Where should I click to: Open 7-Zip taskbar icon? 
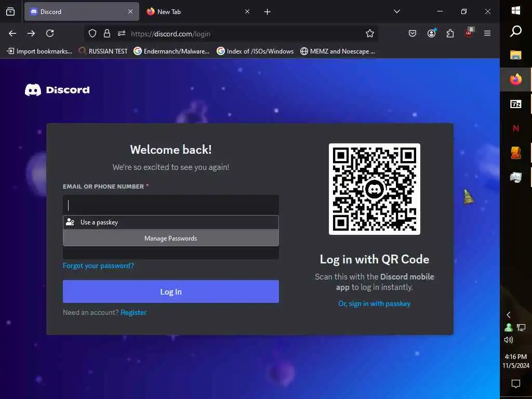click(x=516, y=104)
